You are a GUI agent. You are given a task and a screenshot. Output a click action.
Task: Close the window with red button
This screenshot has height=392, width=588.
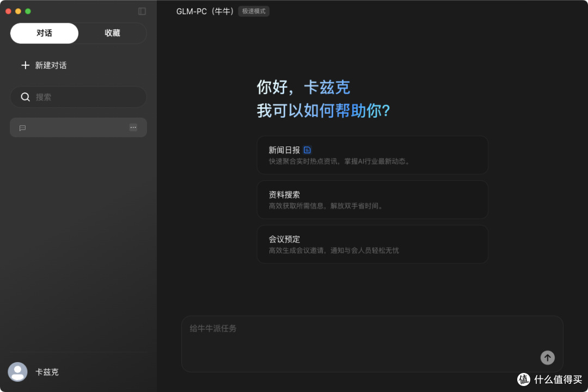(8, 11)
